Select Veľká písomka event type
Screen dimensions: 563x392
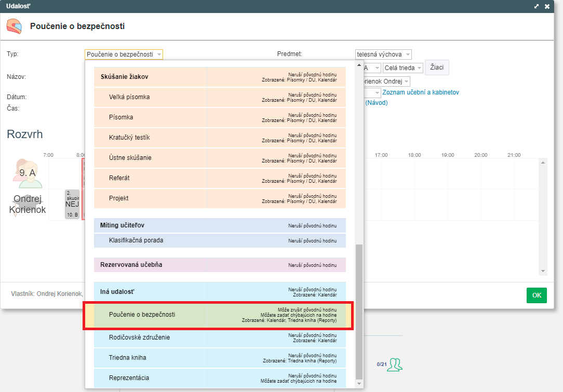pos(129,97)
